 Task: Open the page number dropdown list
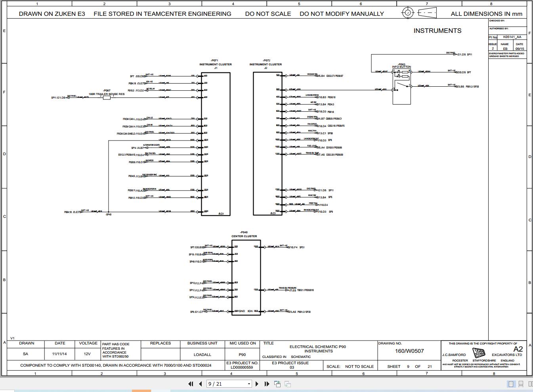click(248, 384)
